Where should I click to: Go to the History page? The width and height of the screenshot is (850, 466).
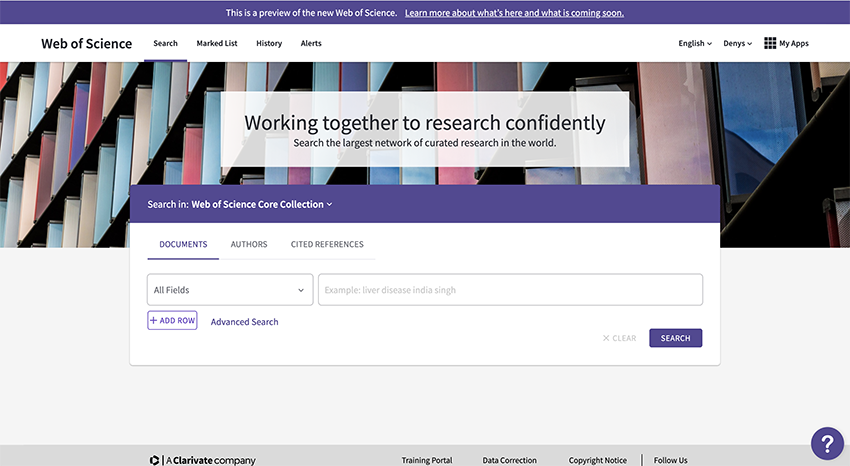269,43
